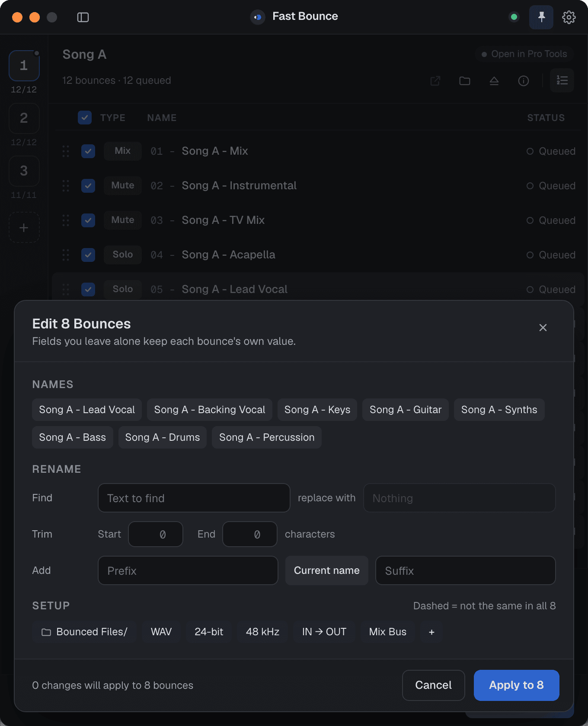This screenshot has height=726, width=588.
Task: Click the Song A - Backing Vocal name chip
Action: pyautogui.click(x=210, y=410)
